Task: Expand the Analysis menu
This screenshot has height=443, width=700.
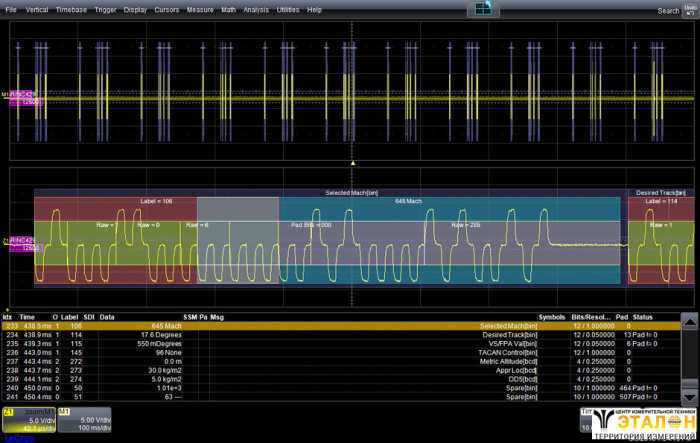Action: click(x=256, y=9)
